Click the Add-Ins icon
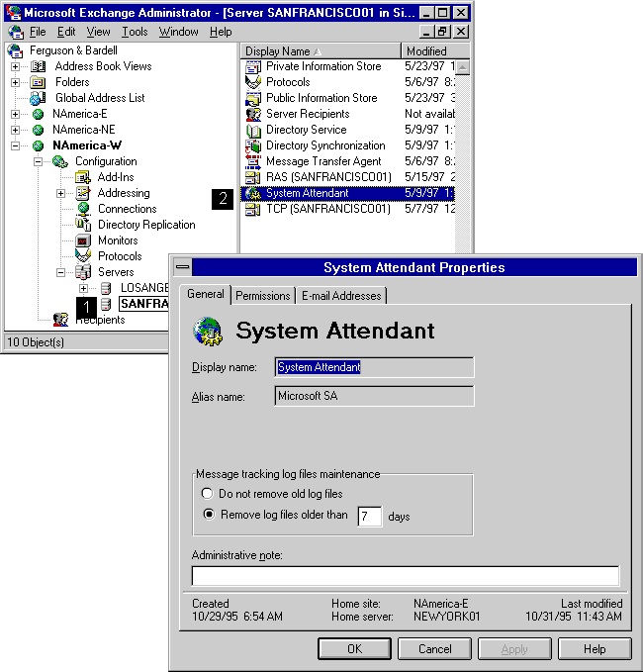This screenshot has height=672, width=643. pyautogui.click(x=83, y=177)
